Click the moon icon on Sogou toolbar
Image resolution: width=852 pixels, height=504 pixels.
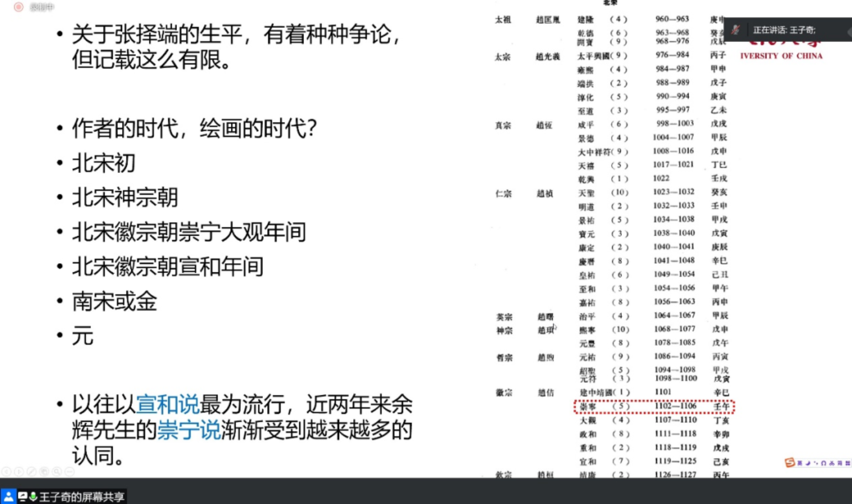coord(807,463)
